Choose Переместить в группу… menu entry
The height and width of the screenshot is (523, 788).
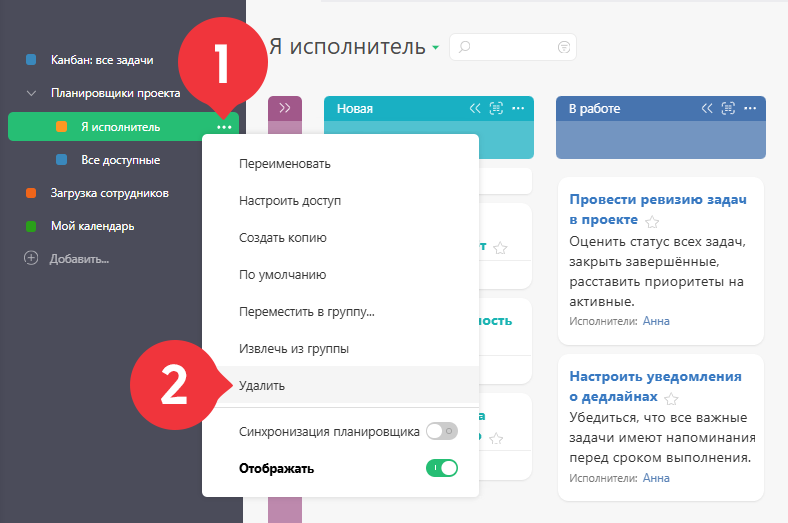coord(307,311)
